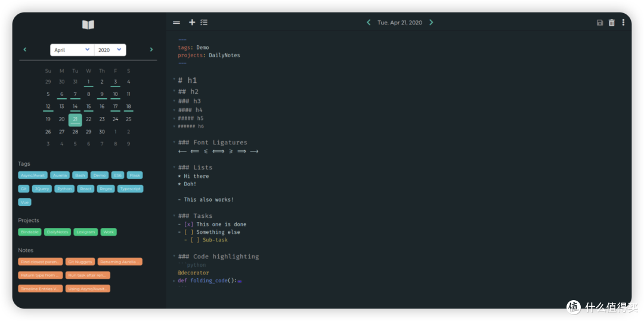644x321 pixels.
Task: Toggle sidebar with the hamburger lines icon
Action: click(x=176, y=23)
